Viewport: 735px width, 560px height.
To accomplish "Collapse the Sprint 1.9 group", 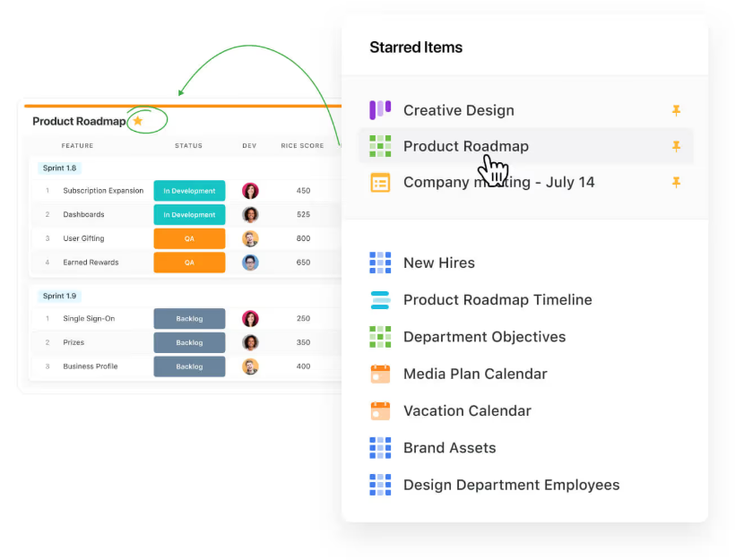I will (60, 296).
